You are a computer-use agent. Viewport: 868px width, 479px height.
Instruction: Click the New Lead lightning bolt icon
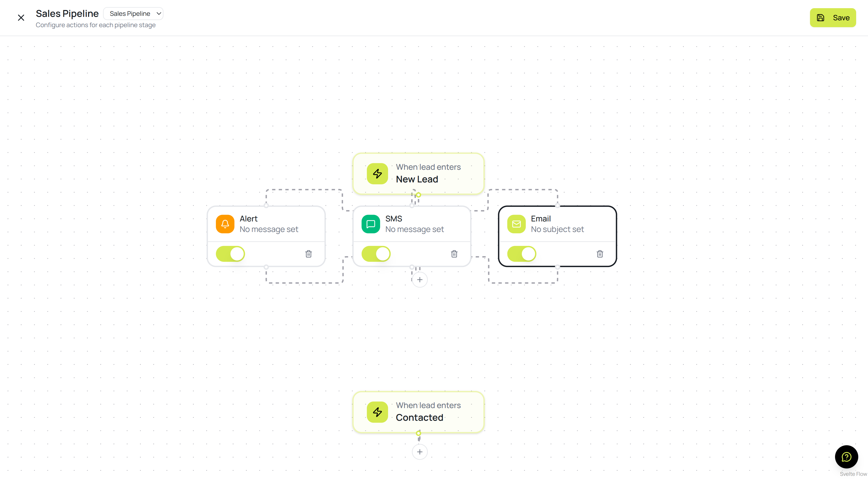(377, 174)
